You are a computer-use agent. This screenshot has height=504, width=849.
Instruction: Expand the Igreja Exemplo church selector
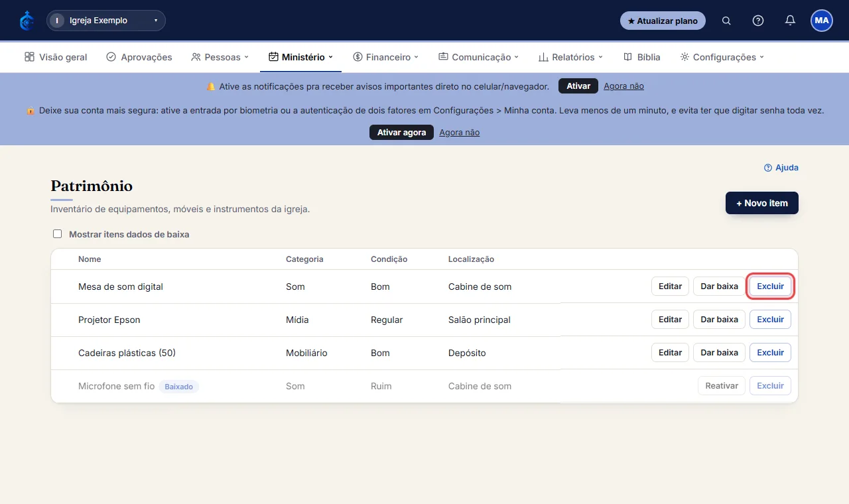[106, 21]
